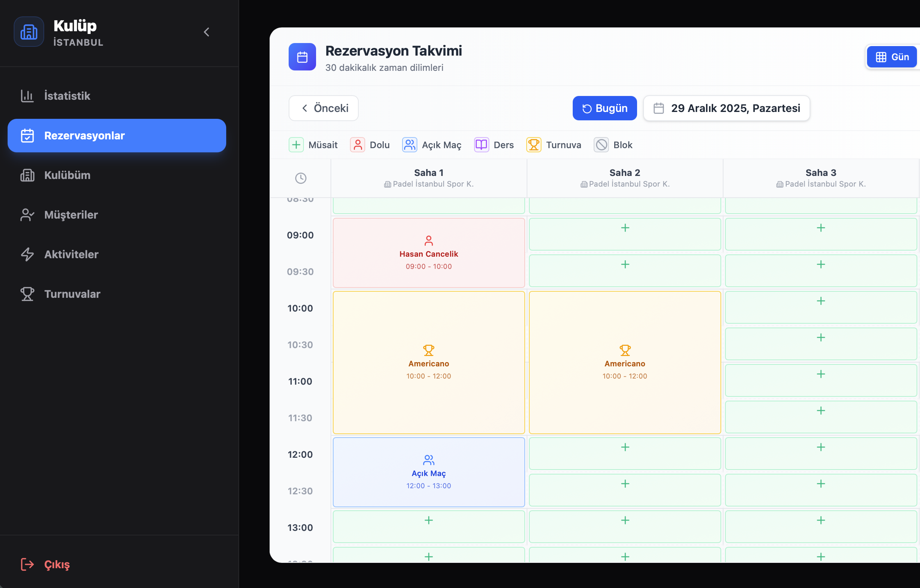Jump to today with Bugün button
Image resolution: width=920 pixels, height=588 pixels.
click(604, 108)
